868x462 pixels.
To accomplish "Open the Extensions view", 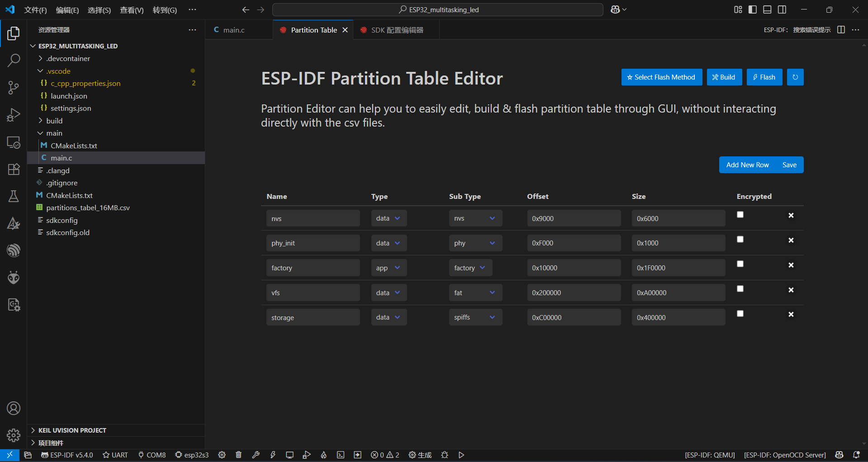I will [x=14, y=169].
